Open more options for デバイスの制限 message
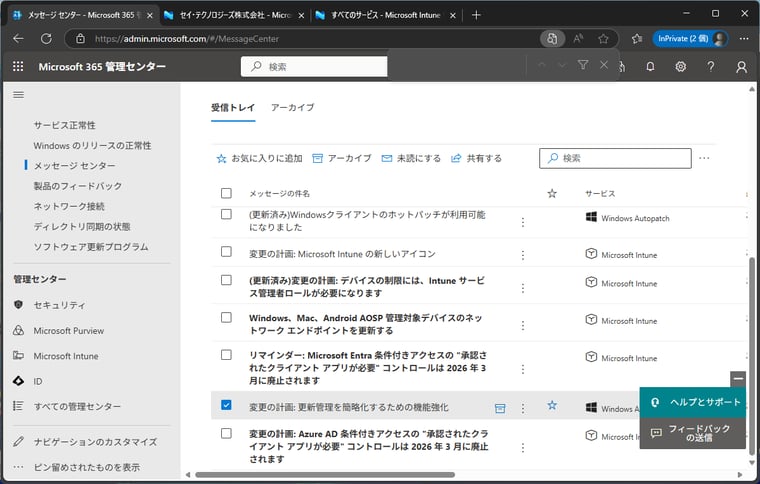The height and width of the screenshot is (484, 760). pos(522,288)
